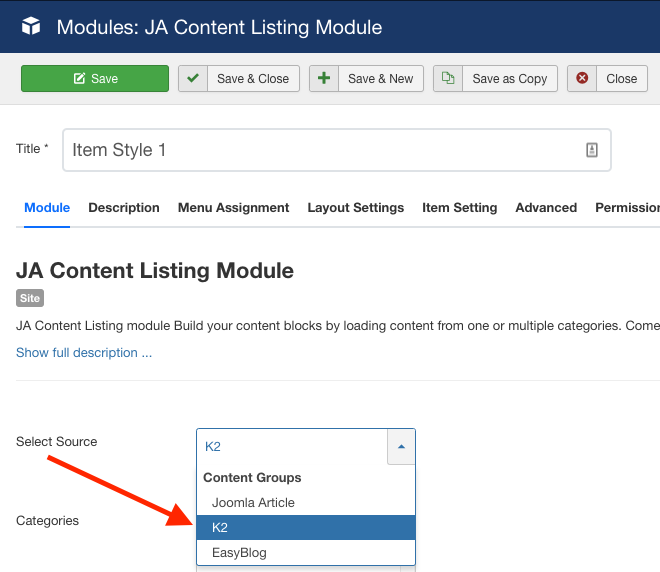Image resolution: width=660 pixels, height=572 pixels.
Task: Select the Module tab
Action: [47, 208]
